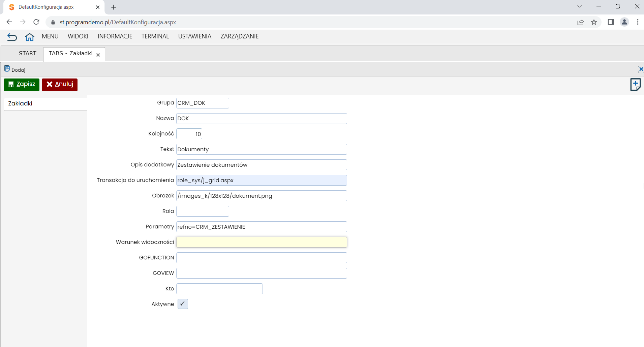Image resolution: width=644 pixels, height=347 pixels.
Task: Click the Transakcja do uruchomienia field
Action: pos(262,180)
